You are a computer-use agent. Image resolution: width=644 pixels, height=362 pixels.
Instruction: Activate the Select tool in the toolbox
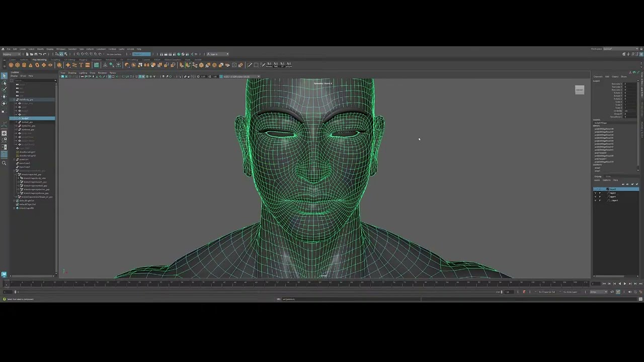[x=4, y=76]
